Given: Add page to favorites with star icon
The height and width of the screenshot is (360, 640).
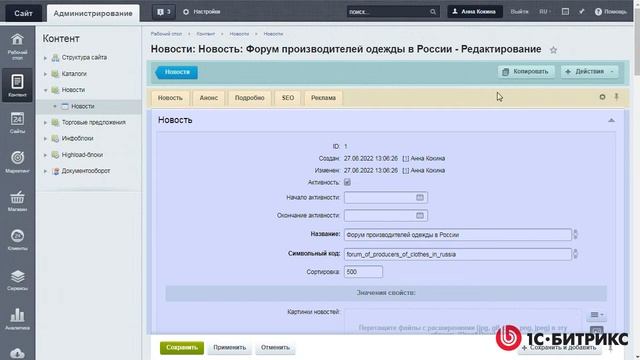Looking at the screenshot, I should pos(553,50).
